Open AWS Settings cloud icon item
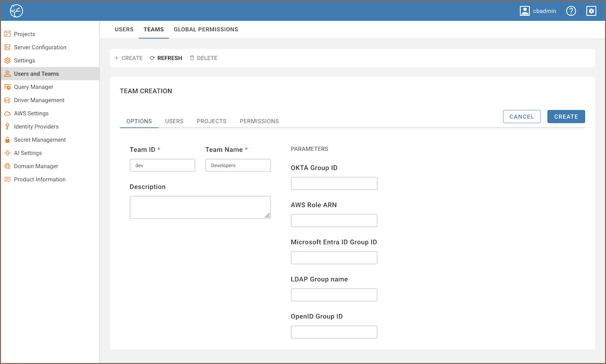Screen dimensions: 606x364 (x=31, y=114)
